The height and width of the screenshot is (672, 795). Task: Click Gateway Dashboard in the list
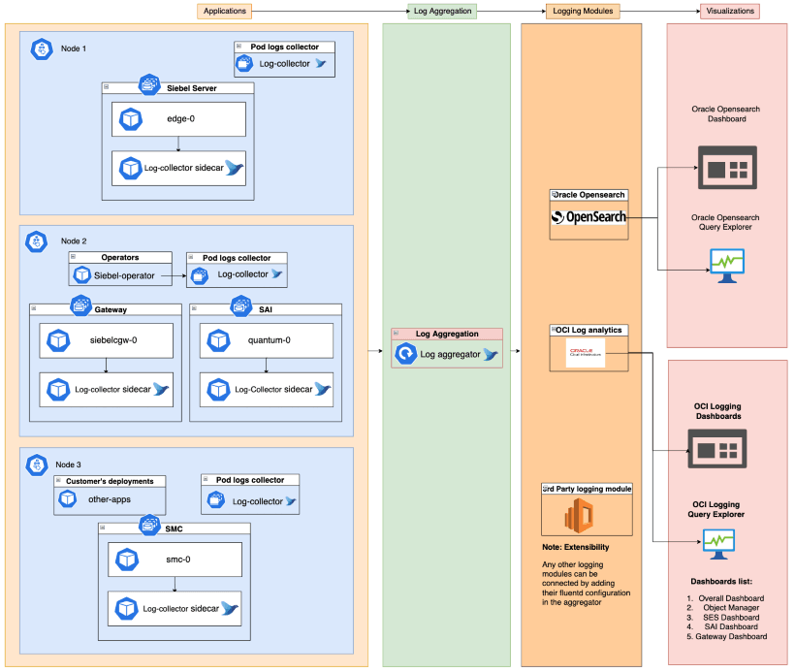(x=731, y=636)
